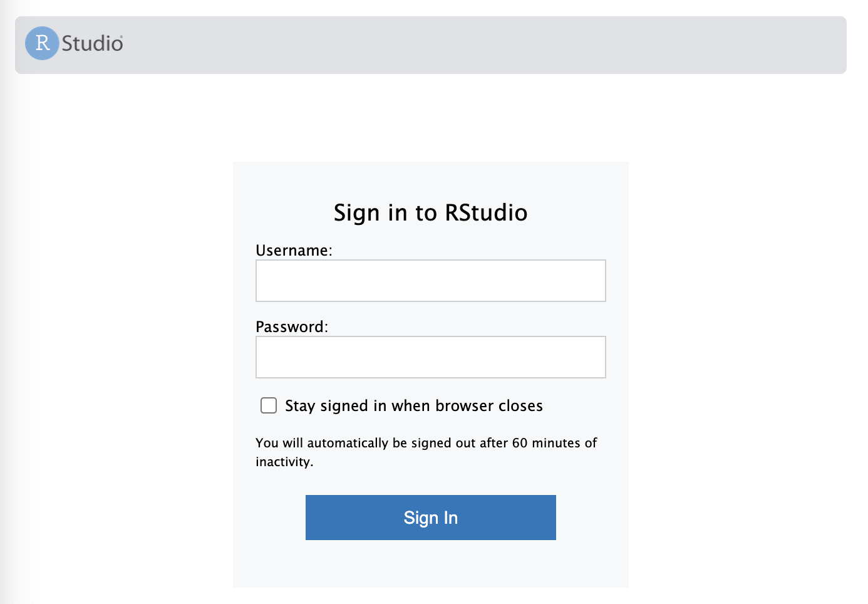Click the "Studio" wordmark in header
Image resolution: width=868 pixels, height=604 pixels.
pos(91,44)
